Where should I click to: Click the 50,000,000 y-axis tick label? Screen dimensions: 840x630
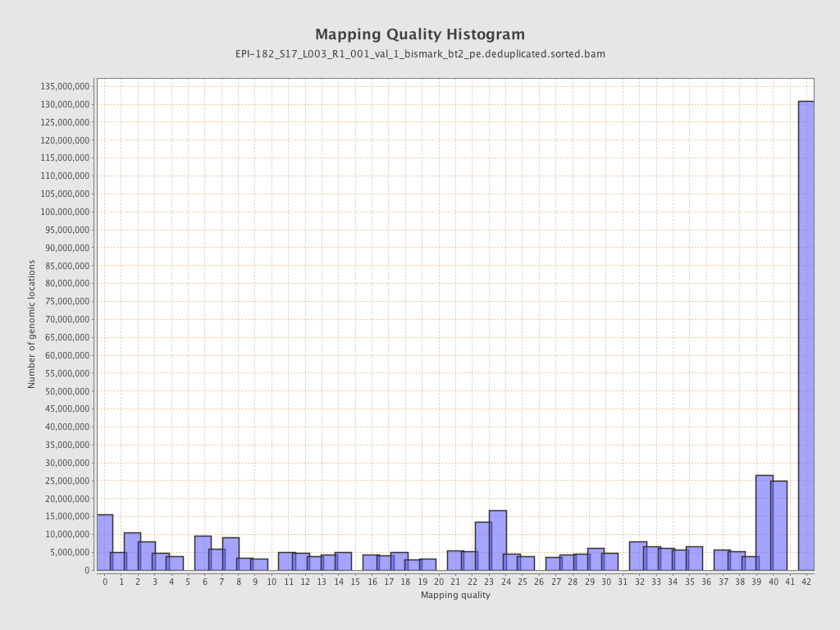coord(67,391)
